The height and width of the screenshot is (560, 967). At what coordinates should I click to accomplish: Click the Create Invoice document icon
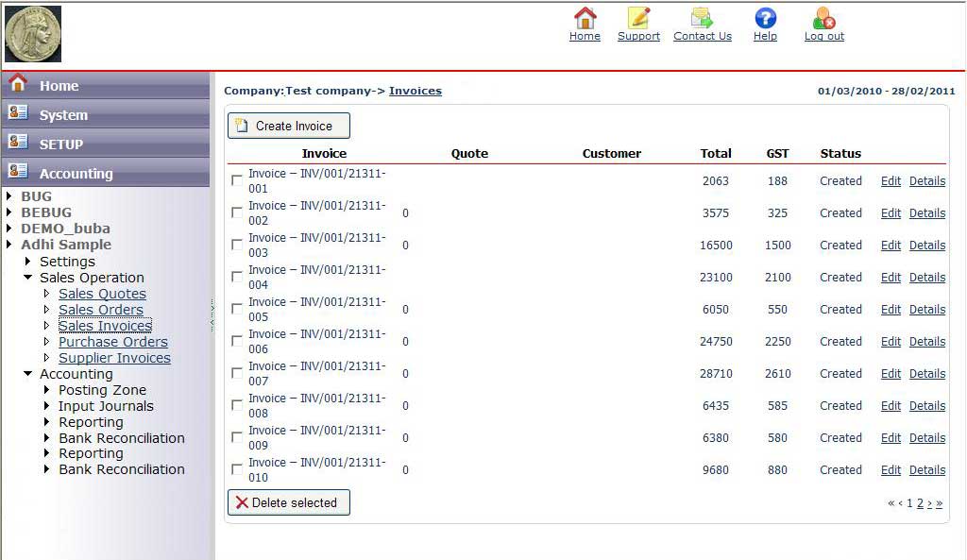pos(242,126)
